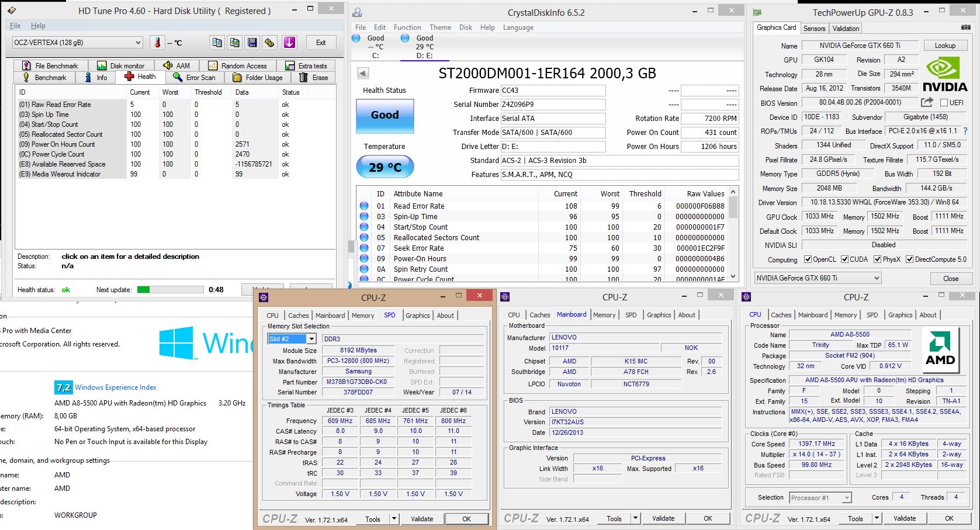This screenshot has height=530, width=980.
Task: Switch to the Error Scan tab in HD Tune
Action: [195, 78]
